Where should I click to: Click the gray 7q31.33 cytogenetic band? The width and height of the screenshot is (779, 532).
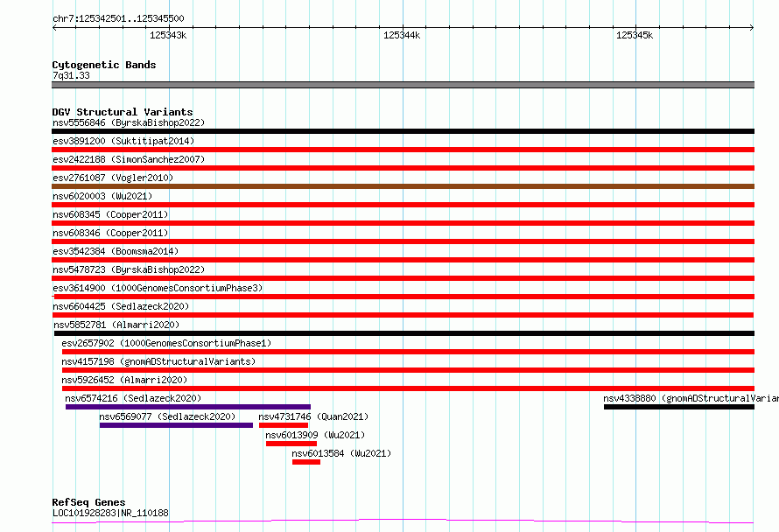point(403,85)
